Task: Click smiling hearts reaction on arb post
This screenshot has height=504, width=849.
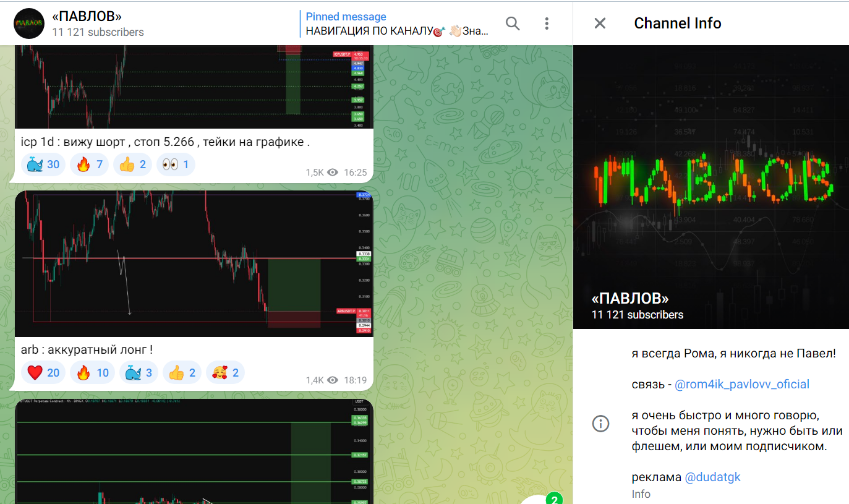Action: click(x=225, y=372)
